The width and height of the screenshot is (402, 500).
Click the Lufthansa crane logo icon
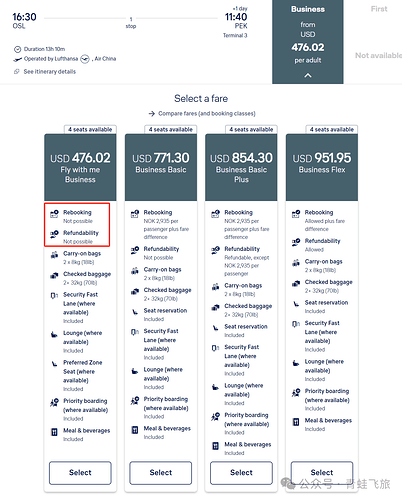(x=85, y=59)
